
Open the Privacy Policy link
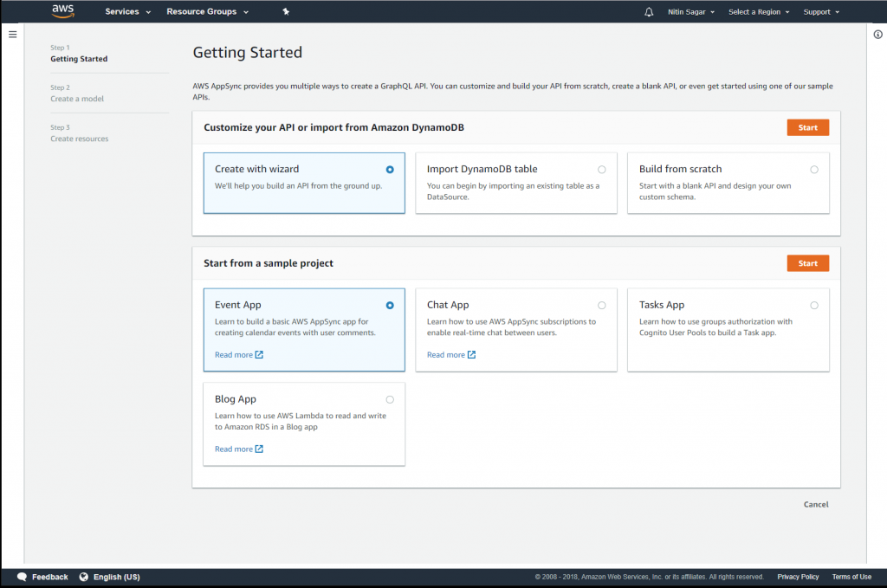click(797, 577)
